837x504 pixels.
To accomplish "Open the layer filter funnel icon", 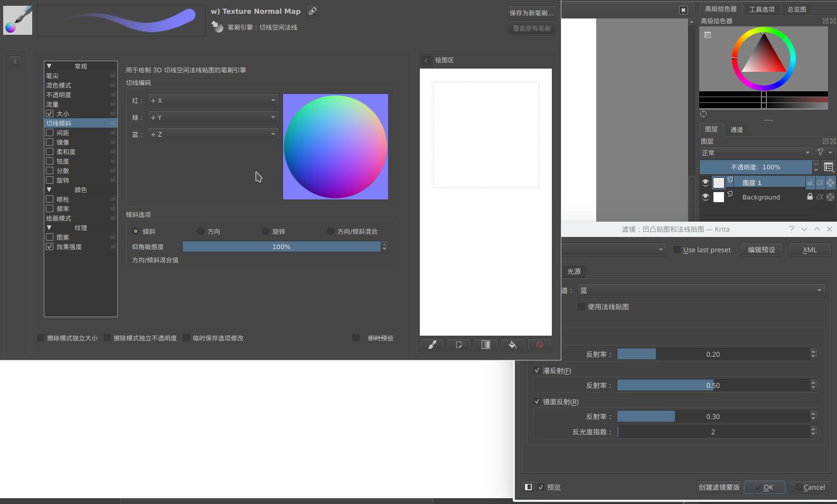I will pos(823,153).
